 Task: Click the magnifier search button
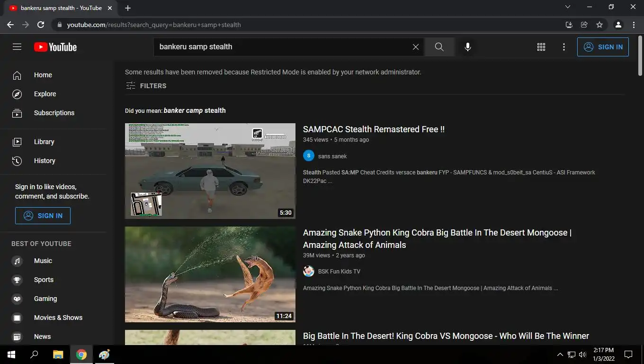point(439,47)
